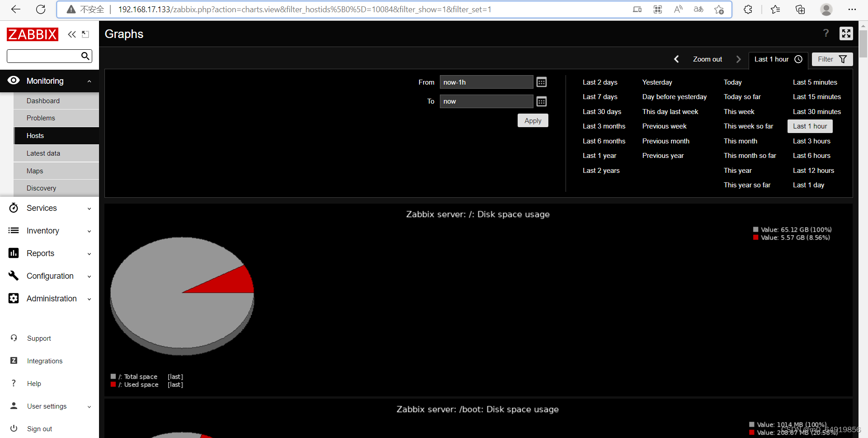
Task: Open the Problems menu item
Action: coord(57,118)
